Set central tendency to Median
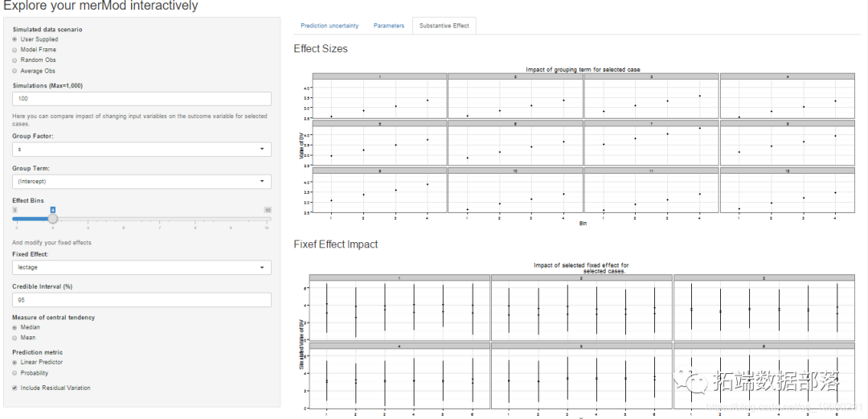This screenshot has height=419, width=868. point(15,327)
